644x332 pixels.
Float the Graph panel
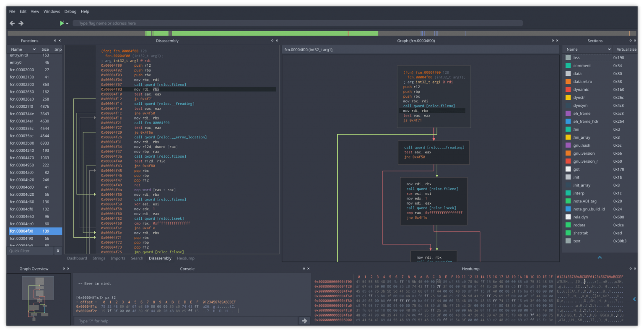pyautogui.click(x=553, y=41)
